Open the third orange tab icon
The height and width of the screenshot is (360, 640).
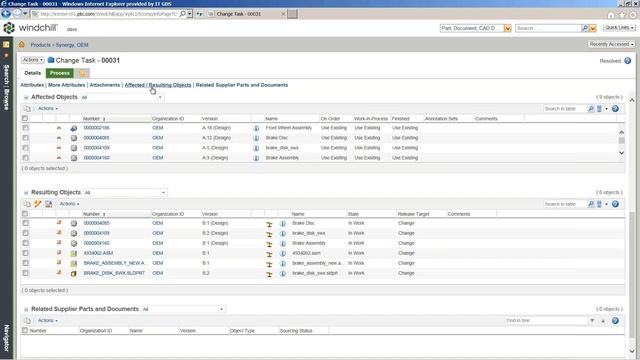click(x=82, y=73)
